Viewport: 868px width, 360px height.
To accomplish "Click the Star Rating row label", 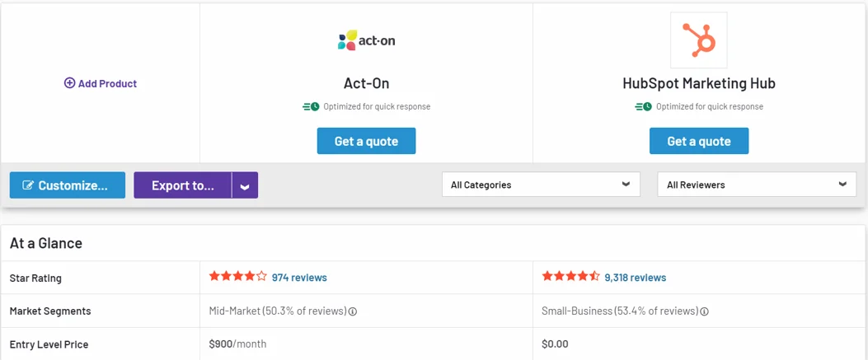I will click(35, 278).
